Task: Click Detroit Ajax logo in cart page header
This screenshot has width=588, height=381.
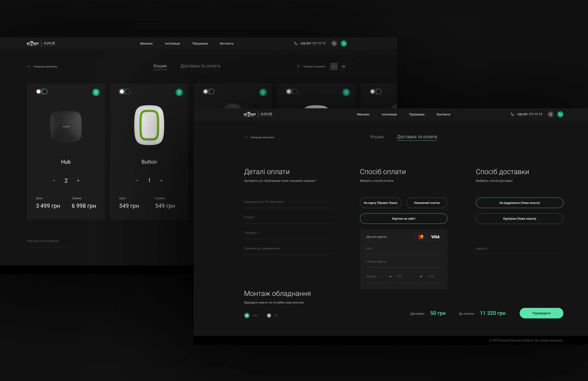Action: (41, 44)
